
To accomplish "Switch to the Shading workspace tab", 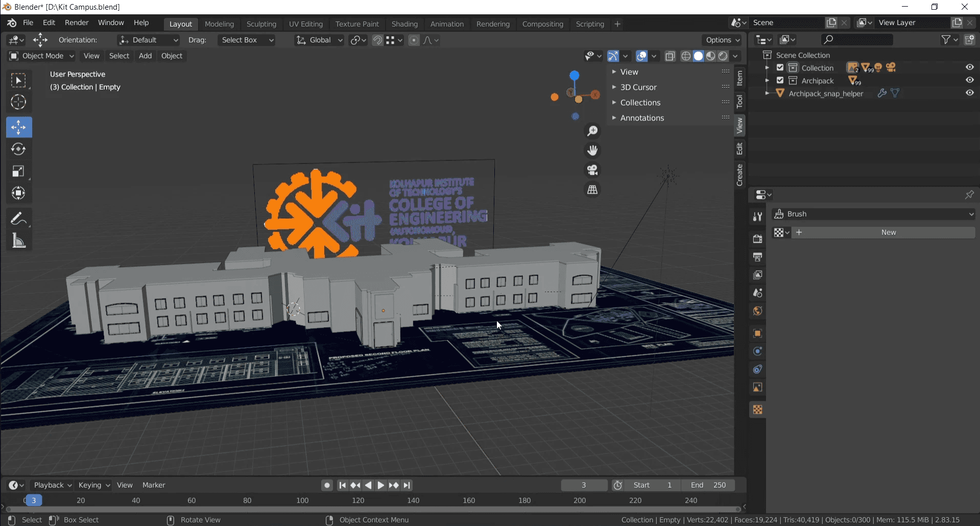I will pos(404,24).
